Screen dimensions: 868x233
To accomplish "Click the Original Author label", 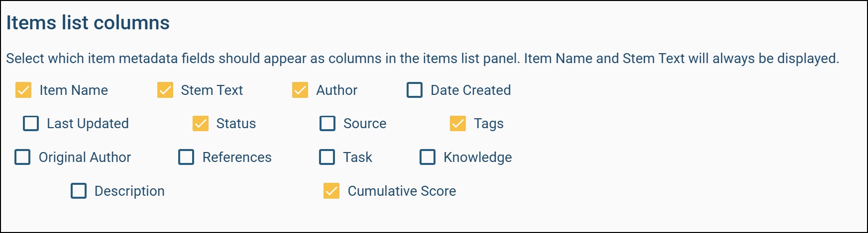I will (85, 157).
